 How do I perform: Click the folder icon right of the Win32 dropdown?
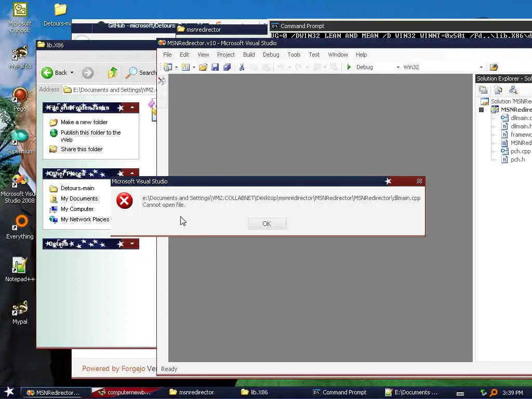tap(494, 67)
